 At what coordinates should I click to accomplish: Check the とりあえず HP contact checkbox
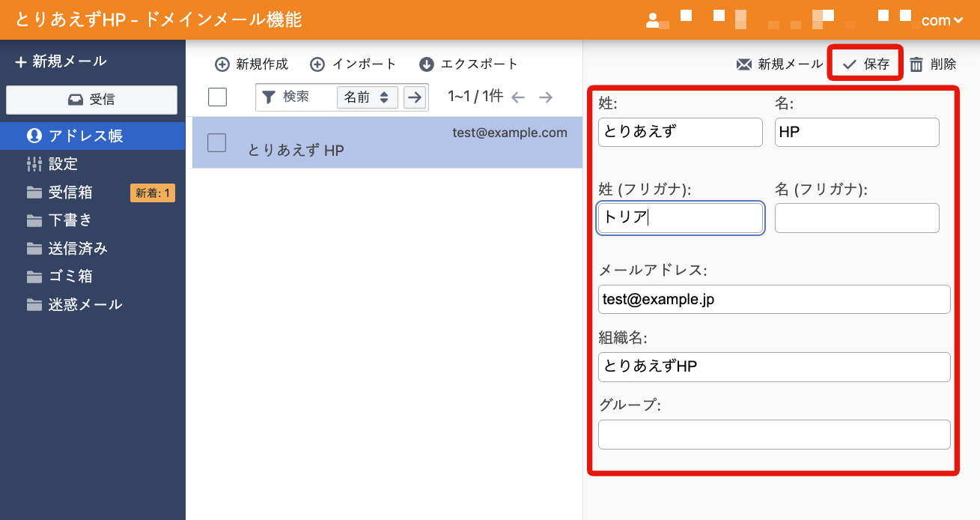coord(216,142)
